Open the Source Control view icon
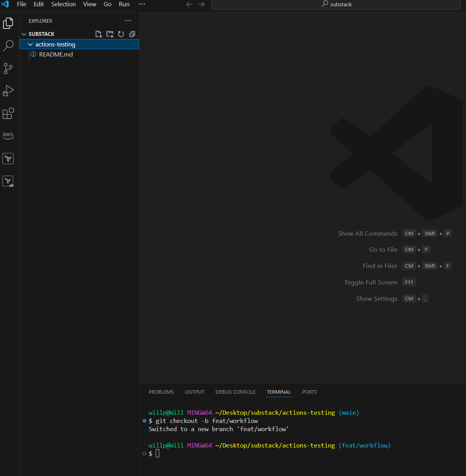The height and width of the screenshot is (476, 466). 8,68
